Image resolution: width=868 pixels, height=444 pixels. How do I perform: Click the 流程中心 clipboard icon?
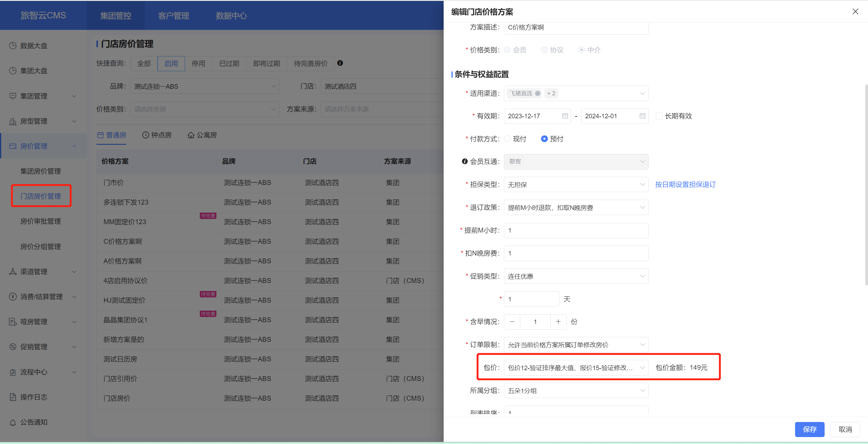[x=13, y=372]
